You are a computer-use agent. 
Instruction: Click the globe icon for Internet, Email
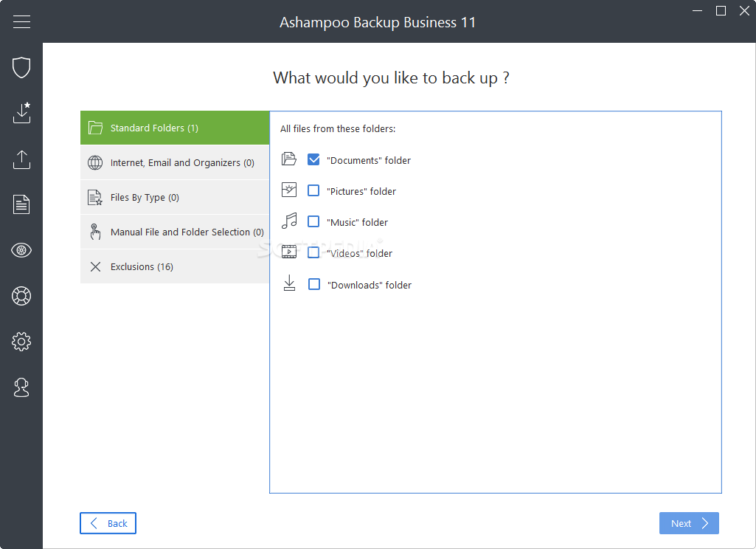(95, 162)
